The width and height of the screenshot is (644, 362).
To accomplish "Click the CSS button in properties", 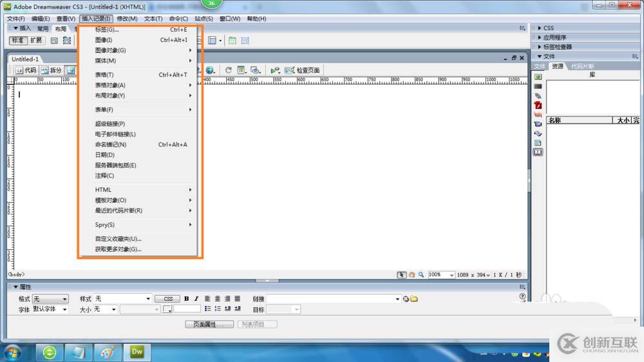I will click(167, 299).
